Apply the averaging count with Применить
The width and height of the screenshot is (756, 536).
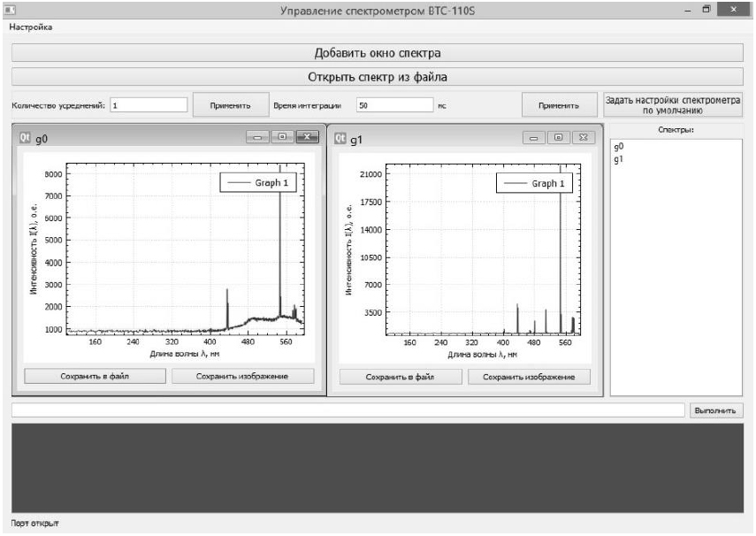tap(230, 104)
